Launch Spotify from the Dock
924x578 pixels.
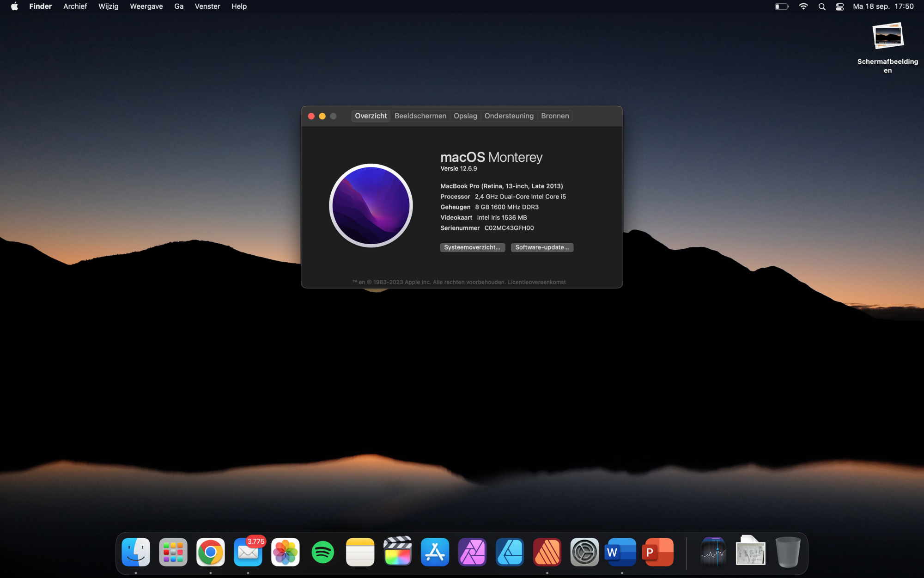point(322,552)
